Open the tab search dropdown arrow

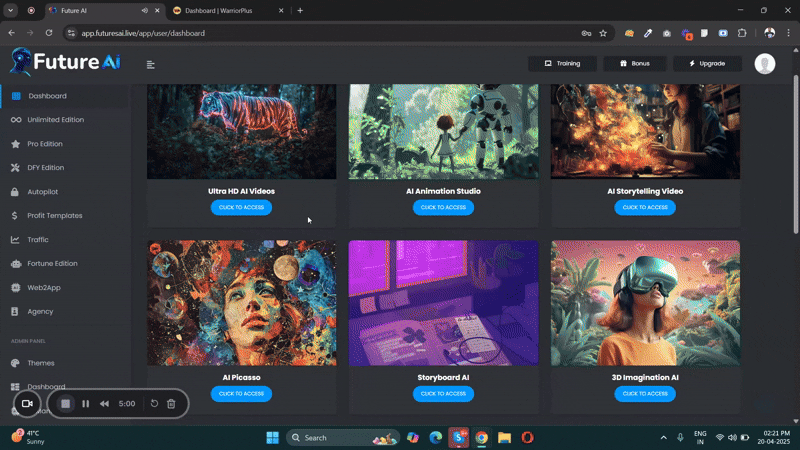coord(10,10)
